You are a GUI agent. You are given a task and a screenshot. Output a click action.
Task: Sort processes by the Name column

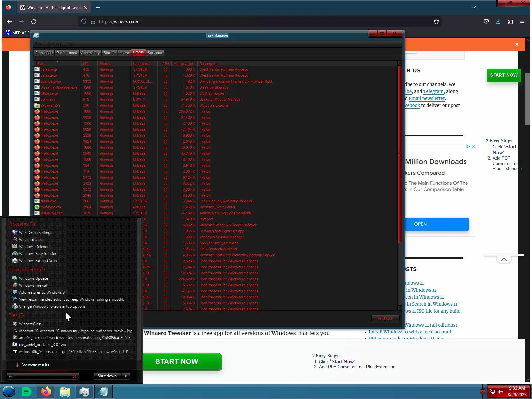point(57,64)
